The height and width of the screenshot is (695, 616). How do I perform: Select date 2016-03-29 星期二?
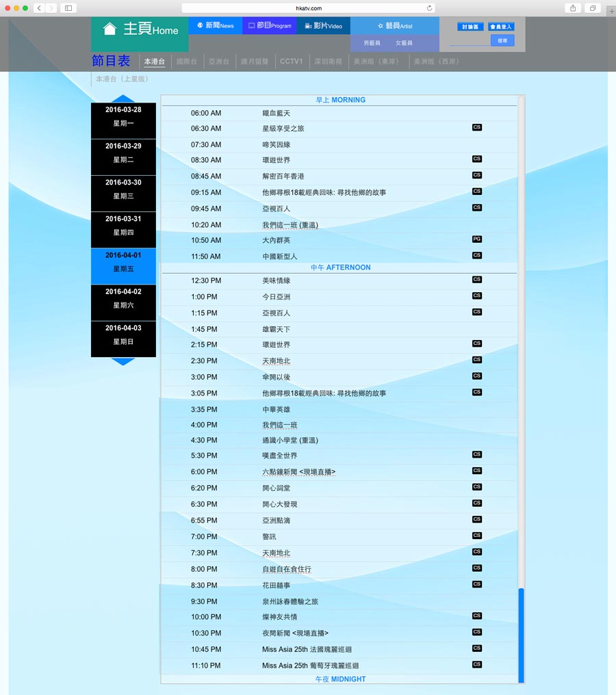point(123,157)
